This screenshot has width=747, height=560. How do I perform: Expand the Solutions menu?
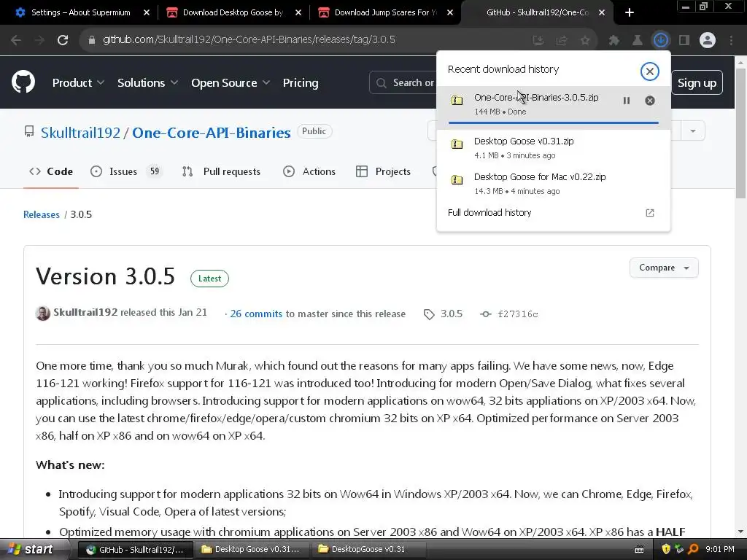point(147,83)
